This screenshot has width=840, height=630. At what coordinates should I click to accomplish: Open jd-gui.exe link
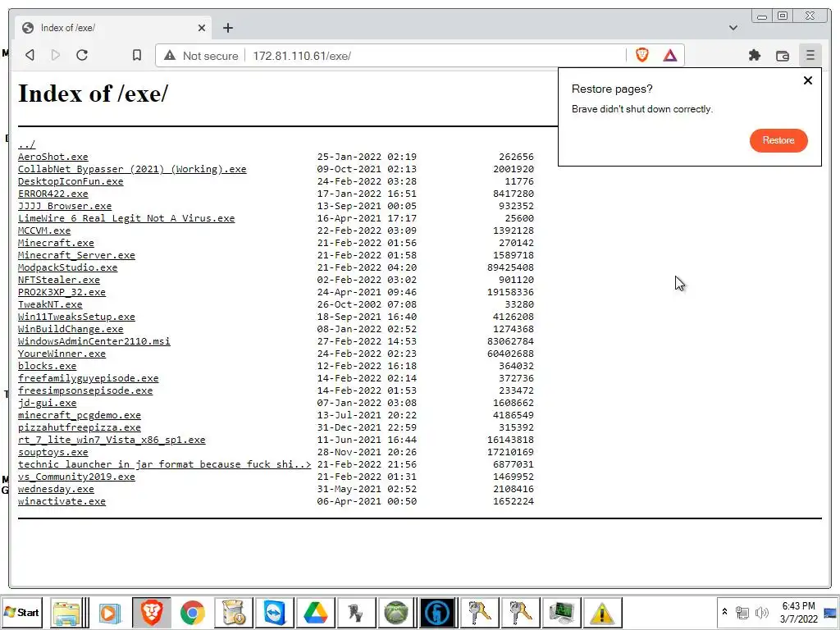(x=47, y=404)
